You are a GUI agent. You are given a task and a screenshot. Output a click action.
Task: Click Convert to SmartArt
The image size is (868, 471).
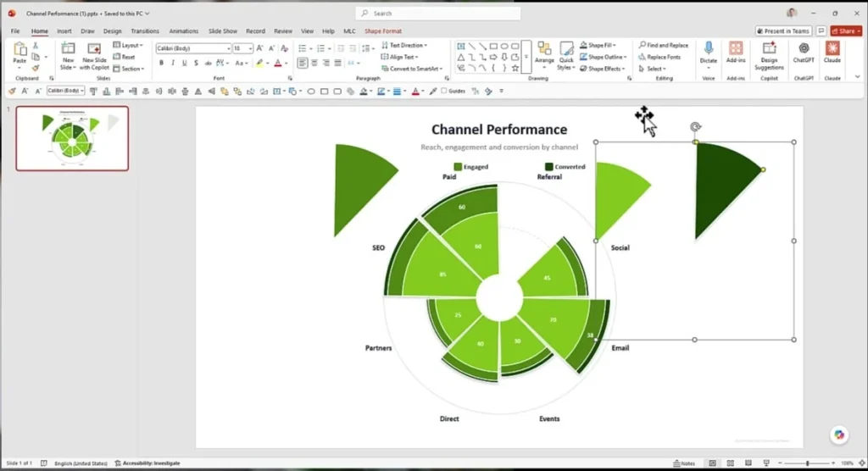pyautogui.click(x=412, y=69)
